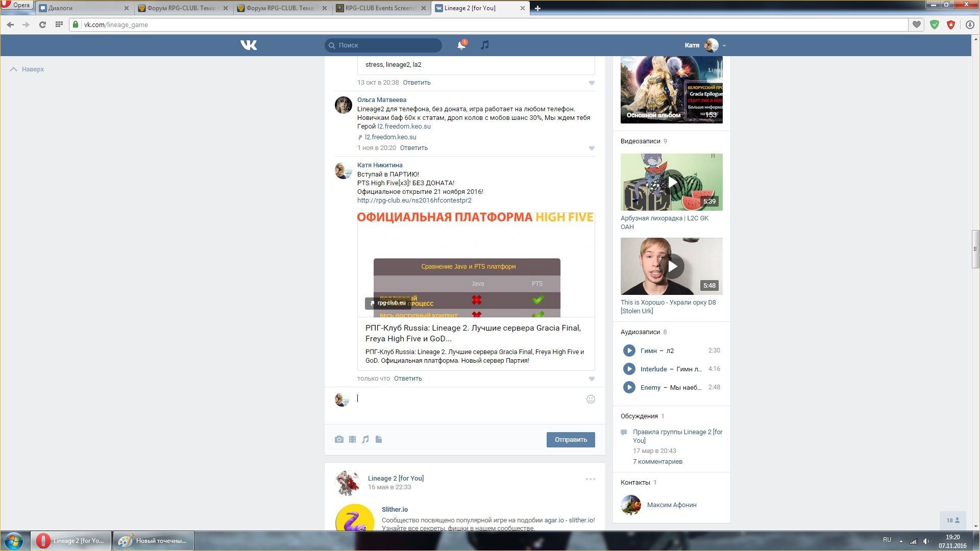Click the heart bookmark icon in address bar
This screenshot has width=980, height=551.
[x=917, y=24]
